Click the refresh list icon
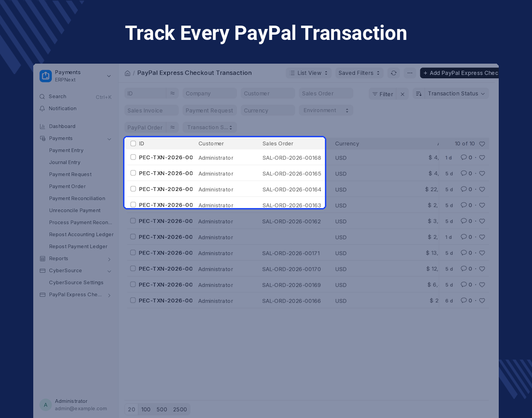Image resolution: width=532 pixels, height=418 pixels. click(394, 73)
